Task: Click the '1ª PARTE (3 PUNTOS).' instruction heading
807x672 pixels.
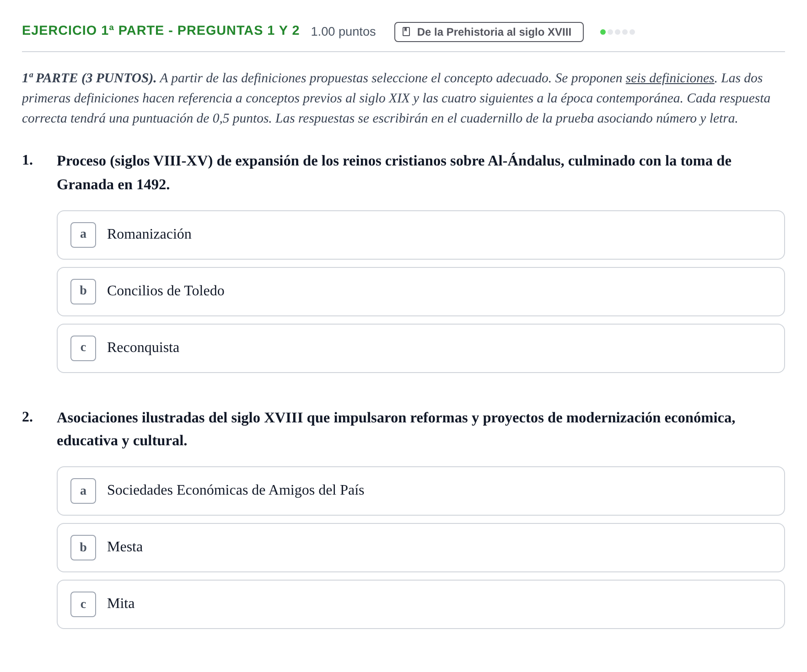Action: 89,78
